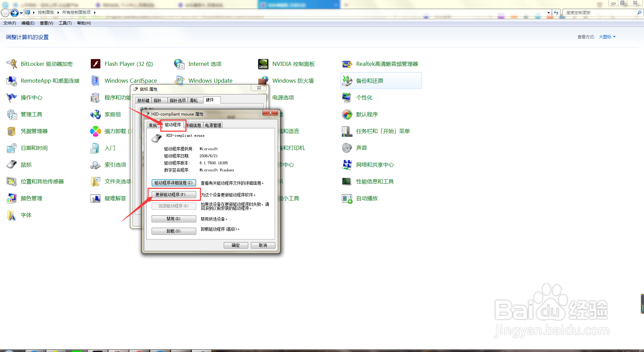Click 取消 button in HID mouse dialog
This screenshot has width=644, height=352.
[x=263, y=245]
